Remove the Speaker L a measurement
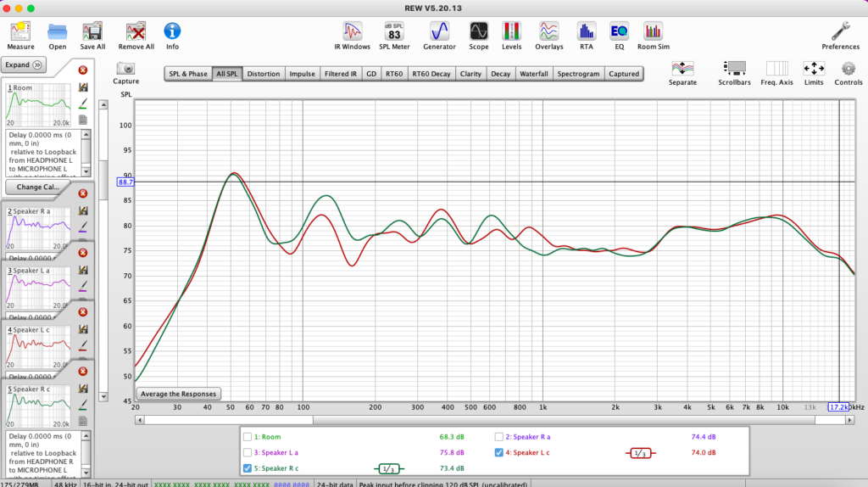Image resolution: width=868 pixels, height=487 pixels. click(x=83, y=253)
